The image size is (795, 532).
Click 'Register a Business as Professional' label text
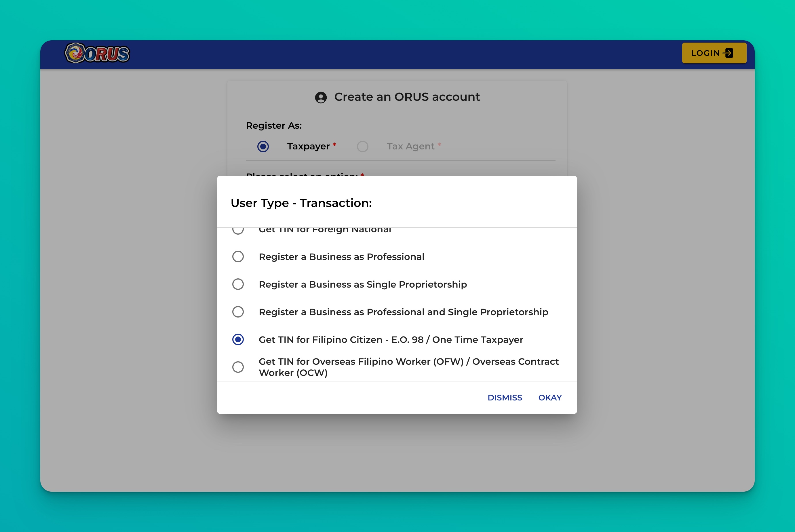pos(341,257)
